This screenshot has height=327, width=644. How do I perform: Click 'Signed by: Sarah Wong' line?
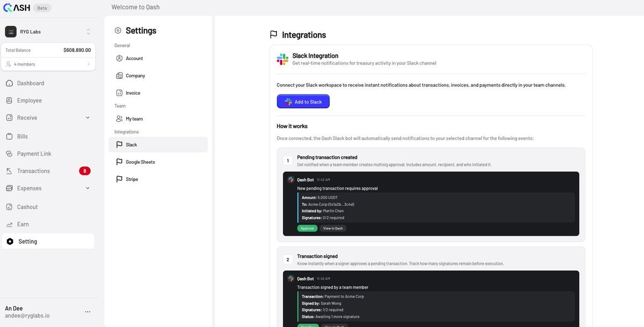(321, 303)
